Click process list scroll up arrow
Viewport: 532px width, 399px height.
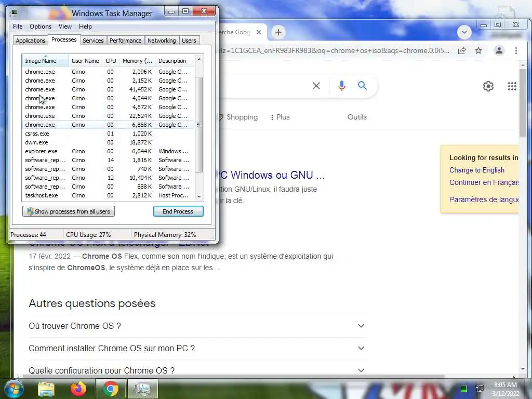coord(199,59)
